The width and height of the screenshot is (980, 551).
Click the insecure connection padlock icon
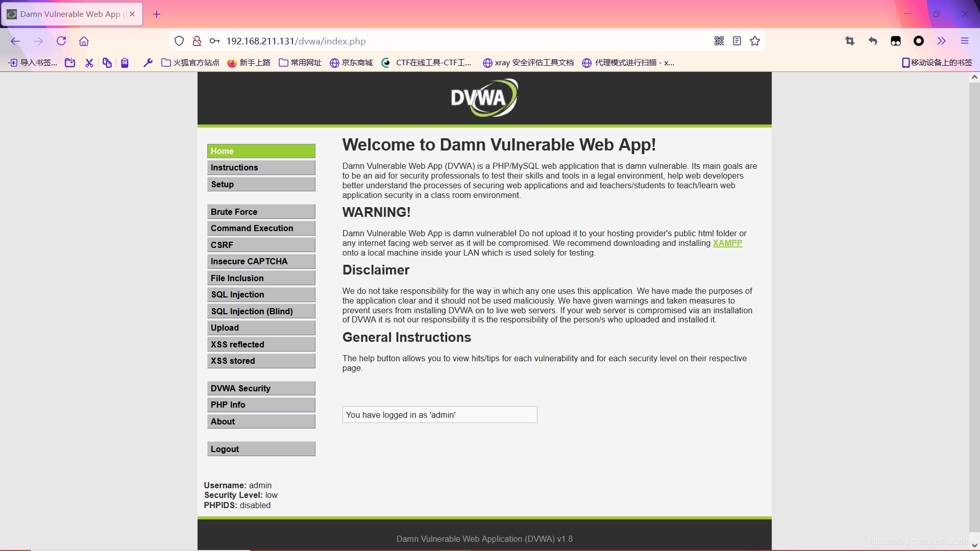pyautogui.click(x=197, y=41)
